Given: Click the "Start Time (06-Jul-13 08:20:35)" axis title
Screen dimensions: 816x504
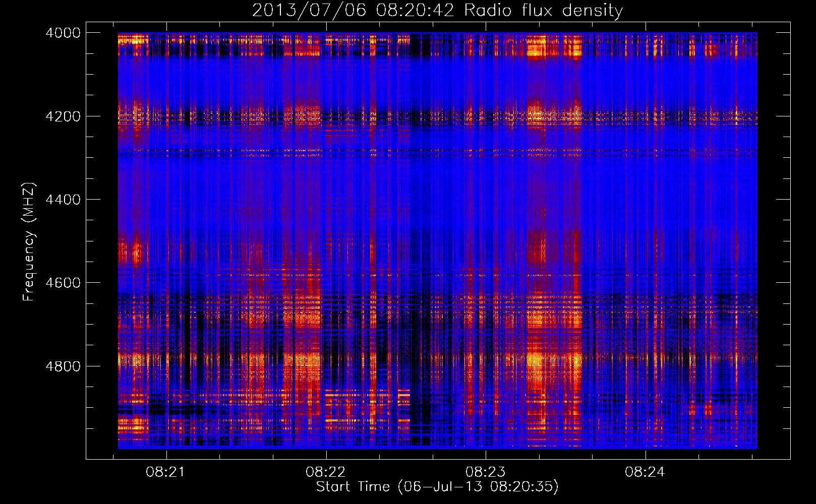Looking at the screenshot, I should pos(437,487).
